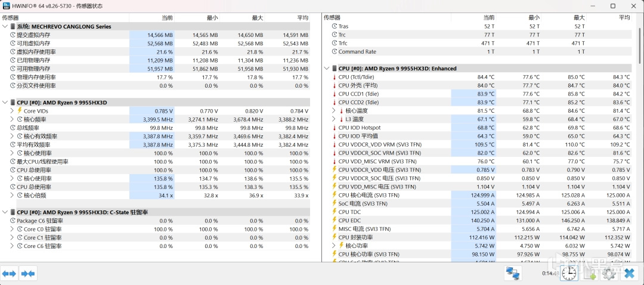Image resolution: width=644 pixels, height=285 pixels.
Task: Close sensors with the blue X icon
Action: point(628,274)
